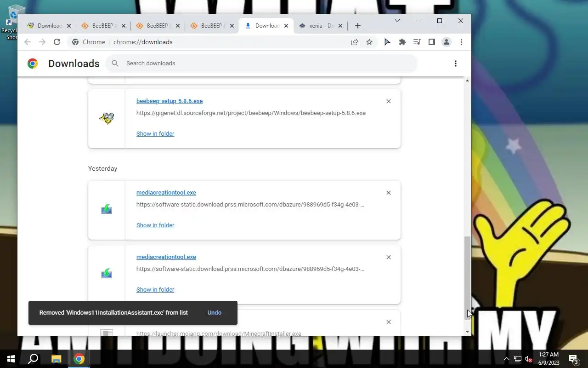The height and width of the screenshot is (368, 588).
Task: Open a new tab with plus button
Action: [358, 26]
